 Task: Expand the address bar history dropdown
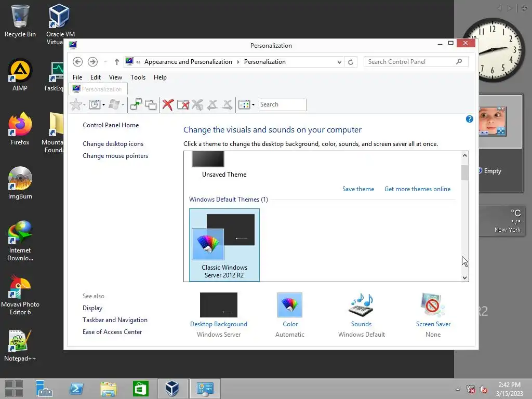[x=339, y=62]
